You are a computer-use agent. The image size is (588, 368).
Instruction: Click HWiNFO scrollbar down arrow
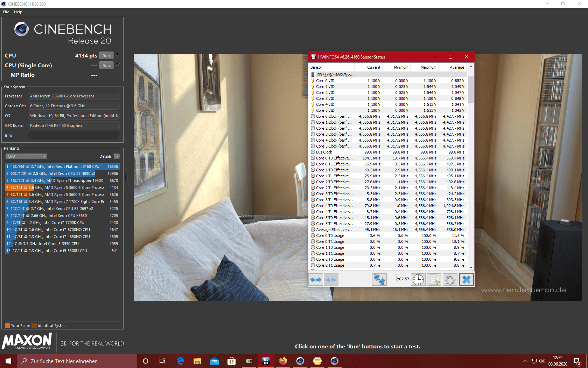471,267
